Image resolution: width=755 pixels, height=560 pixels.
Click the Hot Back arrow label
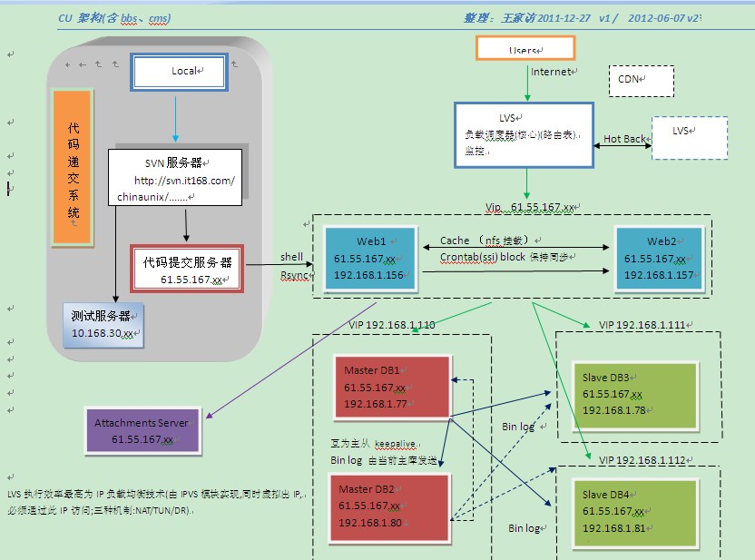click(x=624, y=139)
